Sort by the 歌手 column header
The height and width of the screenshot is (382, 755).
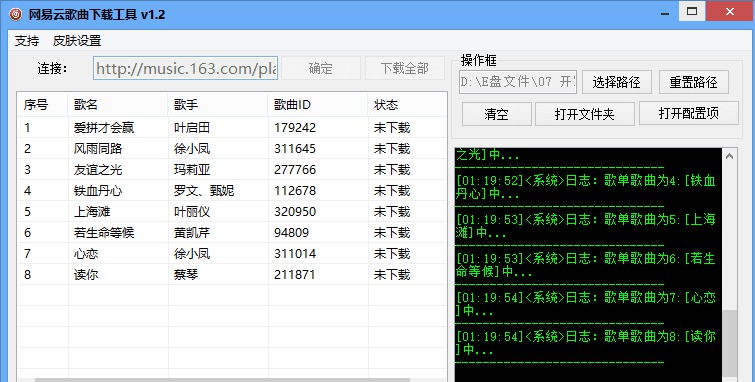[218, 105]
